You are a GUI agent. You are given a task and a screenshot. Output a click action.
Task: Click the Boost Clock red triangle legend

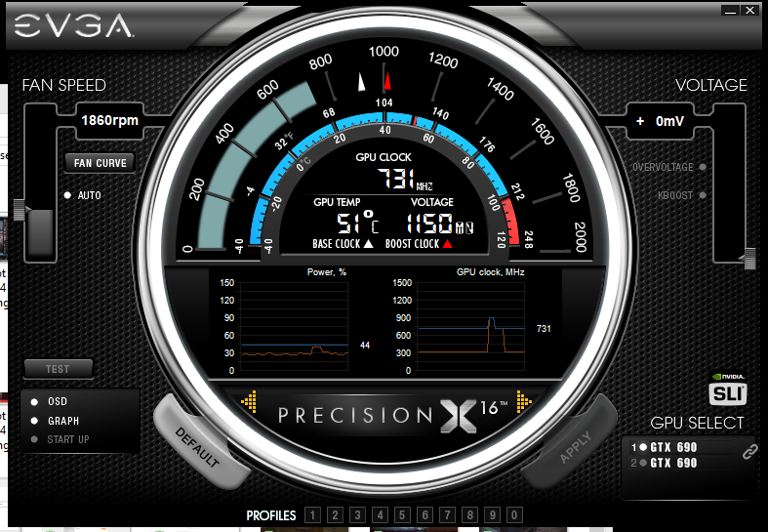(447, 243)
